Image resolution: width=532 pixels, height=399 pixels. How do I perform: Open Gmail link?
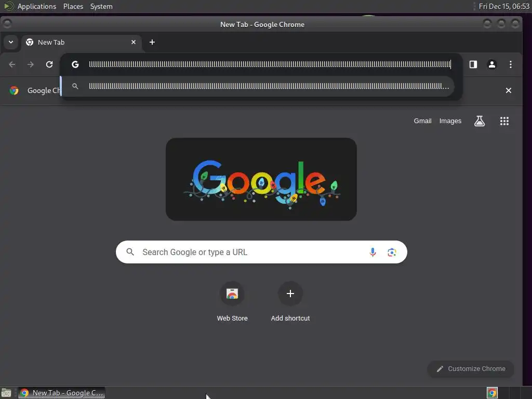coord(422,121)
